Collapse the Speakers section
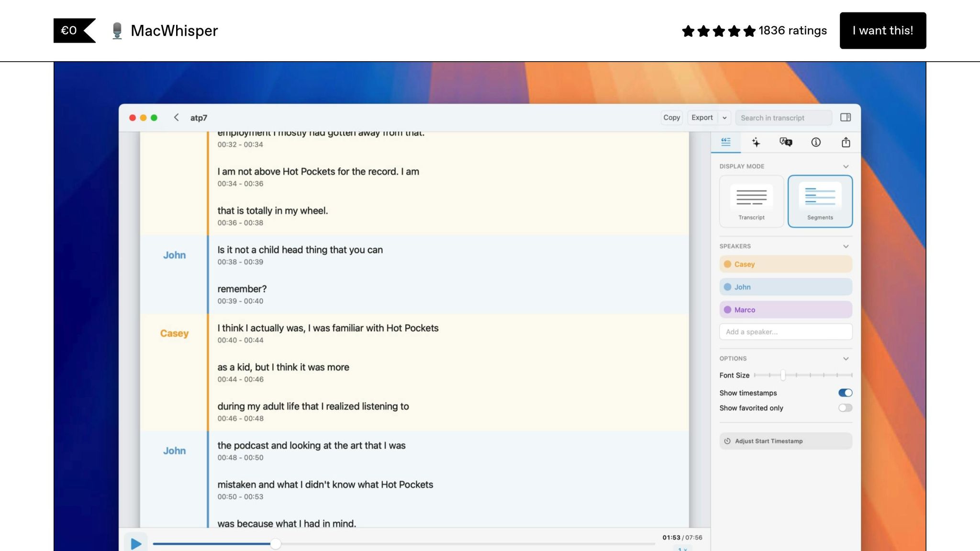Viewport: 980px width, 551px height. (x=846, y=246)
